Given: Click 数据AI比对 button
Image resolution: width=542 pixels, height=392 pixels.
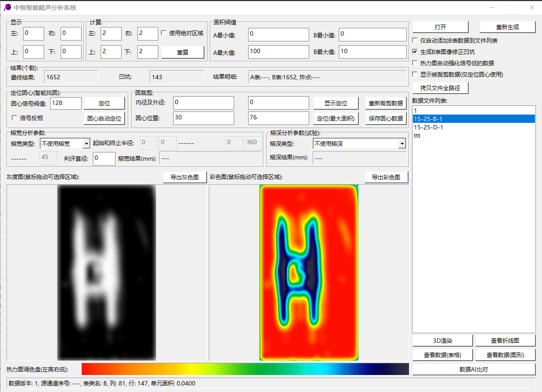Looking at the screenshot, I should tap(474, 369).
